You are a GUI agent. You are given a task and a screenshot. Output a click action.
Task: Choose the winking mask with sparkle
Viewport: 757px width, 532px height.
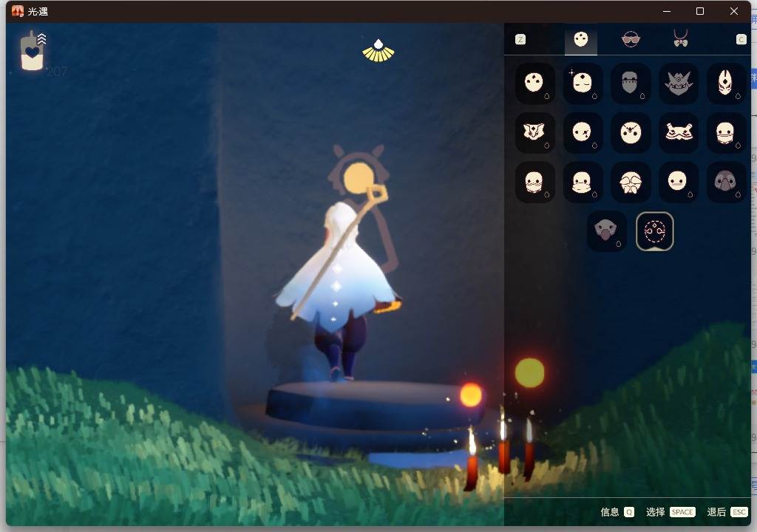583,83
